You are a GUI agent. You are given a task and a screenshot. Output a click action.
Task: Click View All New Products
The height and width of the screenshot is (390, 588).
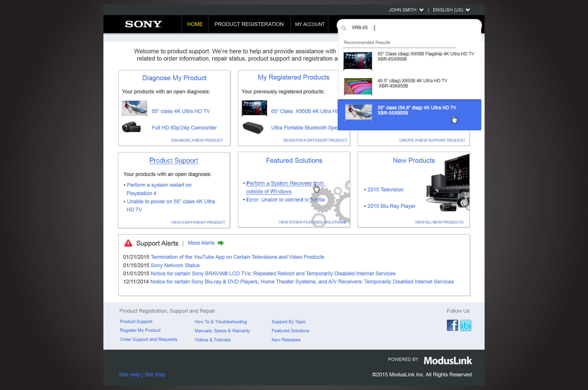click(x=439, y=222)
